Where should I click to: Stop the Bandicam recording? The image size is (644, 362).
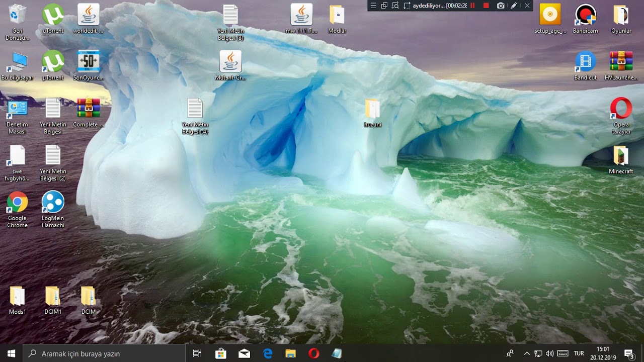486,6
